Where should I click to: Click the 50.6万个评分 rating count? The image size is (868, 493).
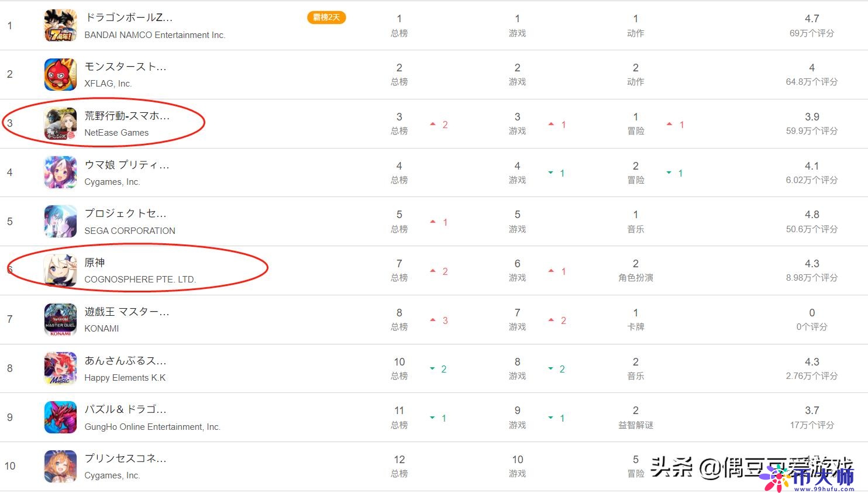click(x=812, y=229)
